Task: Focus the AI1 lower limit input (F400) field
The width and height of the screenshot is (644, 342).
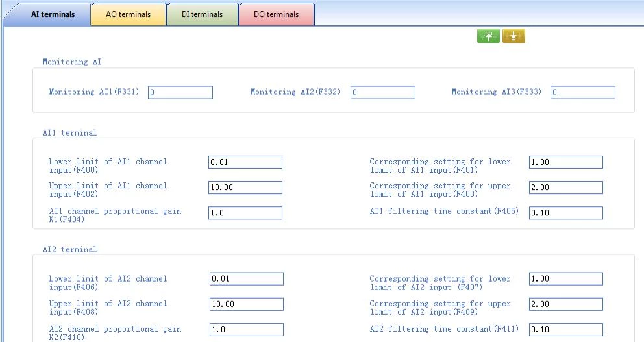Action: [245, 162]
